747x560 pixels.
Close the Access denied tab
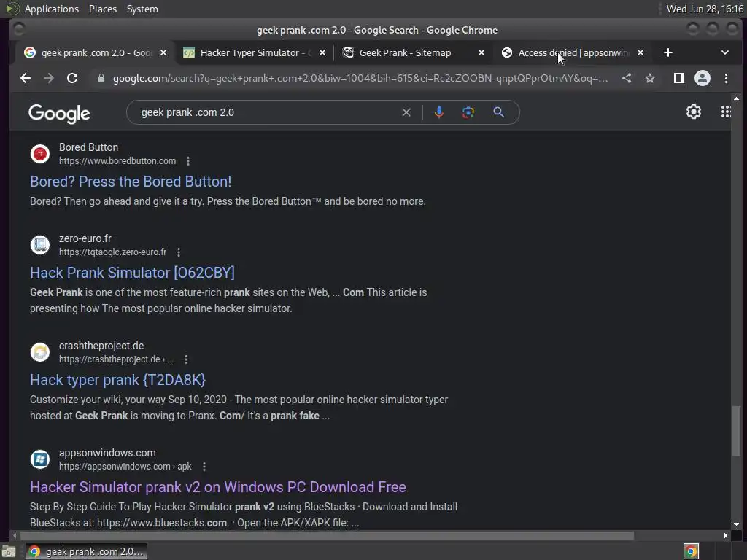pos(640,52)
